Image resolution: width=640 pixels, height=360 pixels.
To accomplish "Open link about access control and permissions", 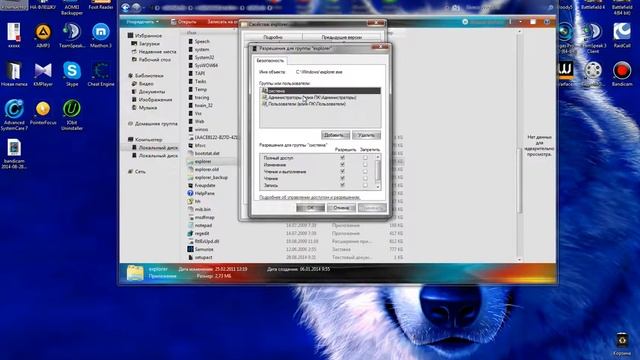I will pos(310,197).
